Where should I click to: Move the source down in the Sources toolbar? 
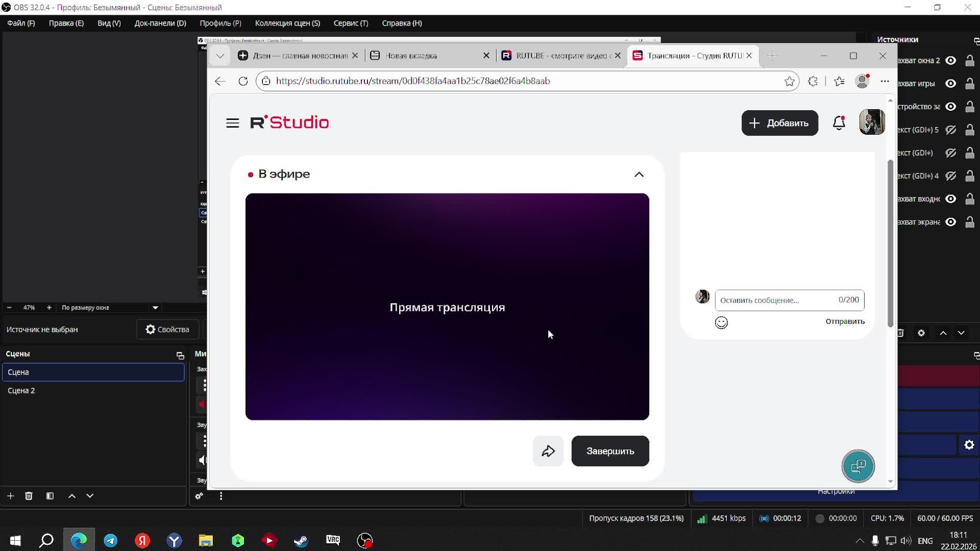[961, 333]
